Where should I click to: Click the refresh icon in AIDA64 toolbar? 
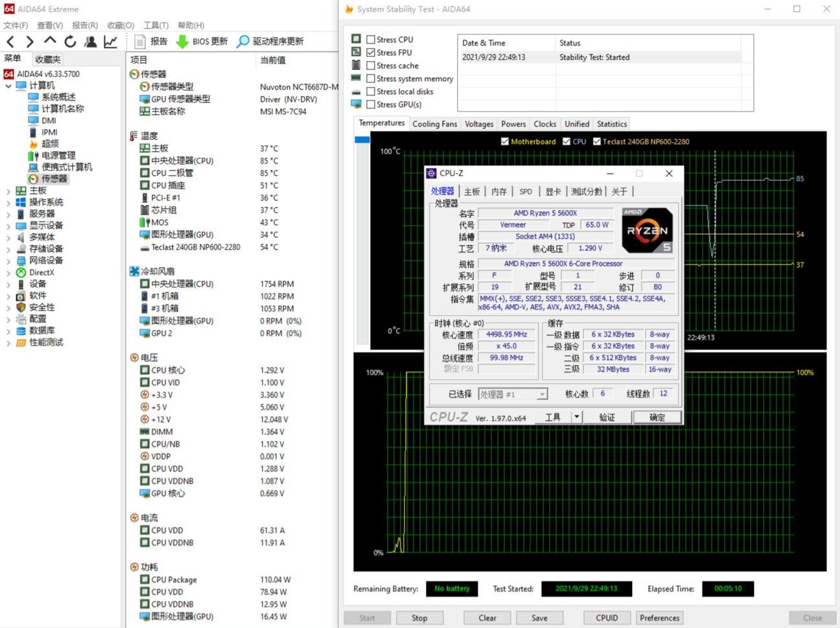point(70,41)
